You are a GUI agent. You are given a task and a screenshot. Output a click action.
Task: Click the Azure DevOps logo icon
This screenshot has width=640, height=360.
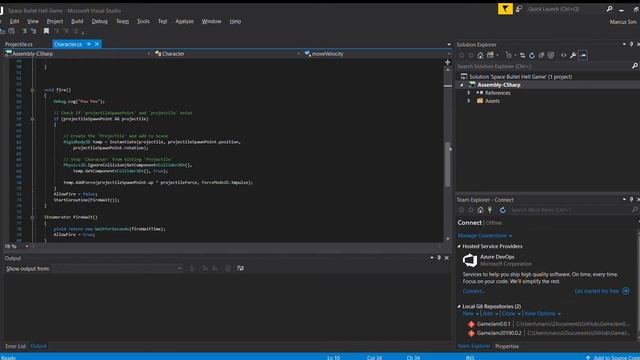pyautogui.click(x=470, y=260)
